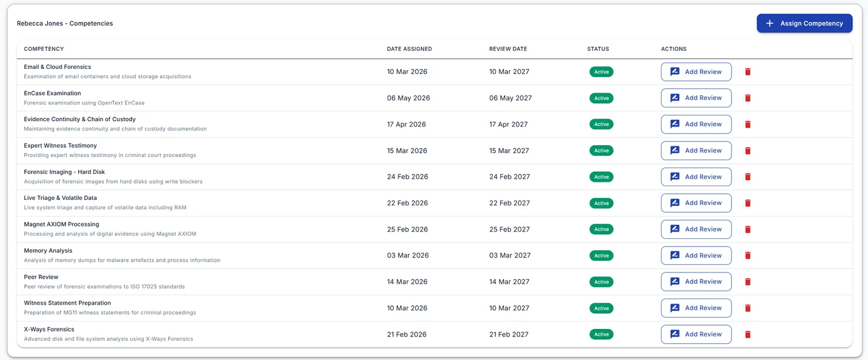Click the Rebecca Jones - Competencies heading
The width and height of the screenshot is (868, 360).
pyautogui.click(x=64, y=24)
